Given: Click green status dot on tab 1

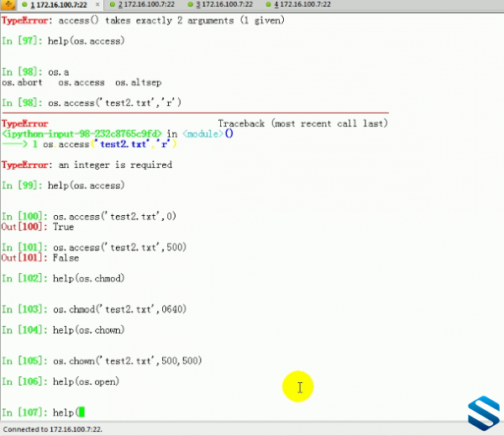Looking at the screenshot, I should (x=24, y=4).
